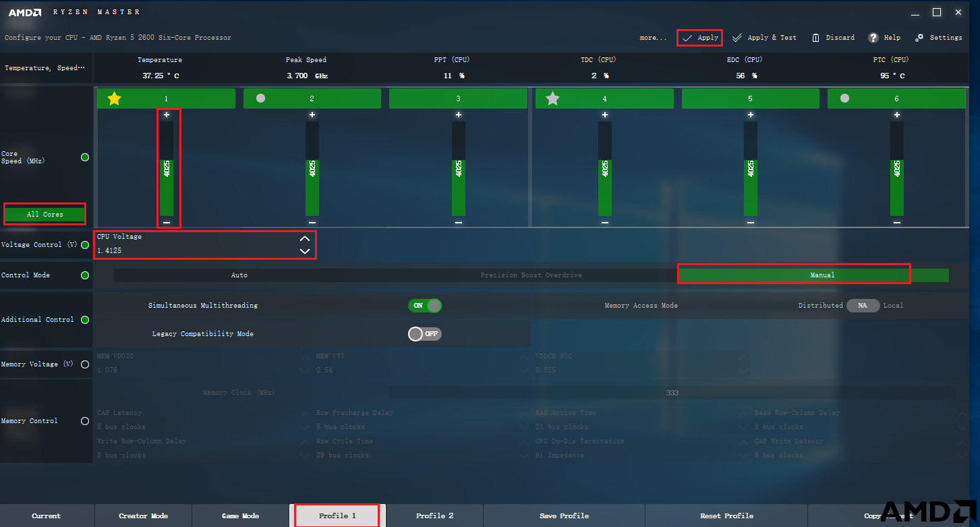
Task: Click core 3 speed slider bar
Action: tap(459, 169)
